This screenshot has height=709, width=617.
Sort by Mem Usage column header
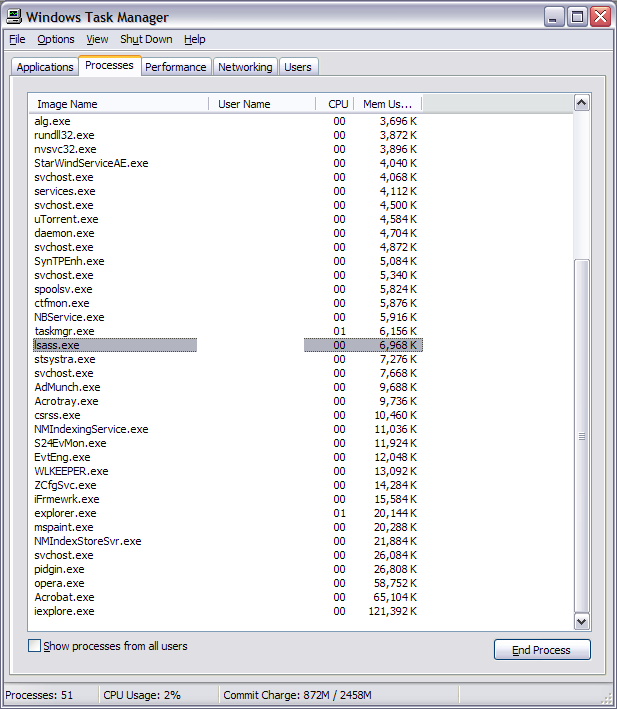pyautogui.click(x=387, y=104)
